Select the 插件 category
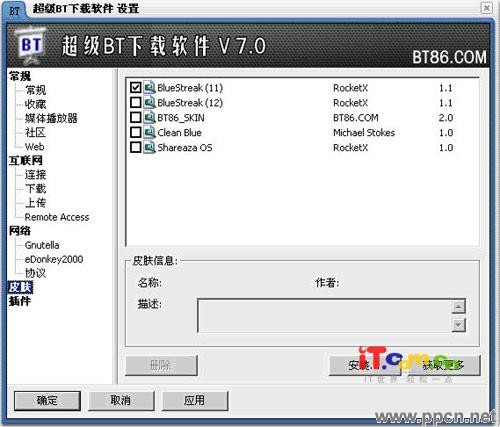500x427 pixels. [20, 301]
